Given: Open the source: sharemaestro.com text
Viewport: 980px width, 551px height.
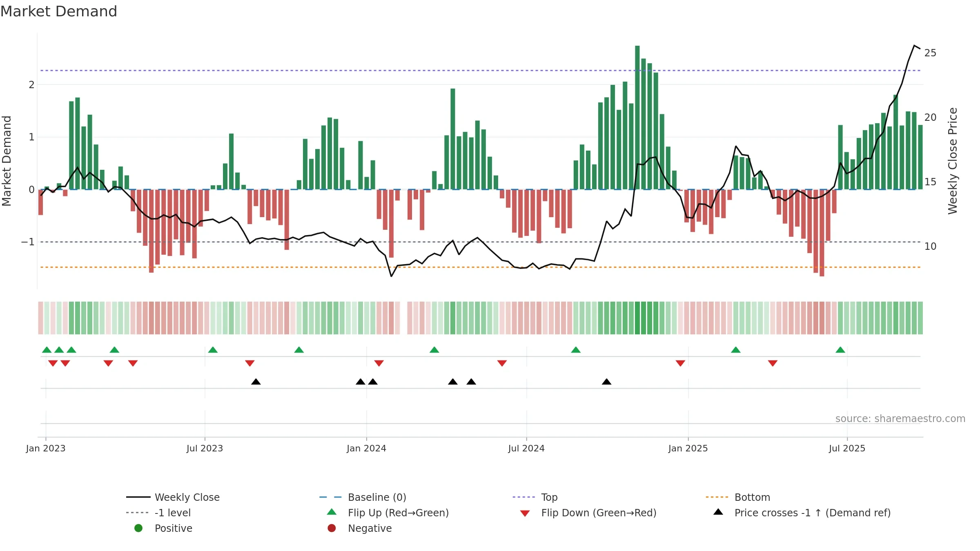Looking at the screenshot, I should 900,419.
